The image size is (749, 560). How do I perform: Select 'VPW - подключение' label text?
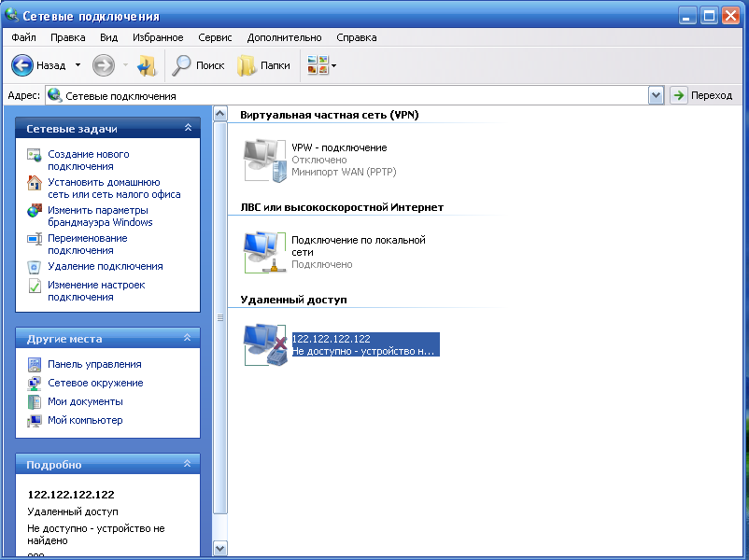(339, 147)
